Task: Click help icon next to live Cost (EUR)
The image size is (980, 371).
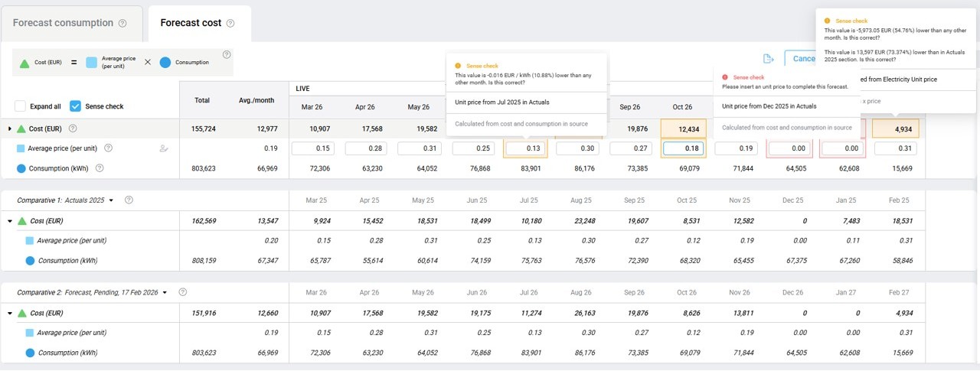Action: pyautogui.click(x=73, y=129)
